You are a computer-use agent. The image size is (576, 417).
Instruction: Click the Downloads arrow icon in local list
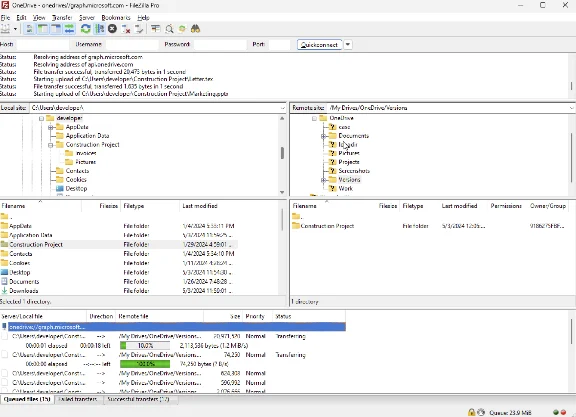point(4,291)
